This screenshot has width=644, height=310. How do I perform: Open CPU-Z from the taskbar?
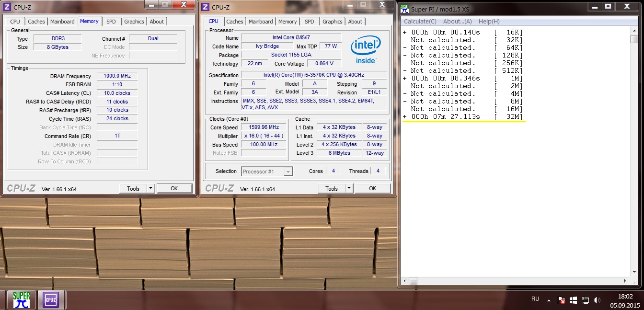[51, 300]
